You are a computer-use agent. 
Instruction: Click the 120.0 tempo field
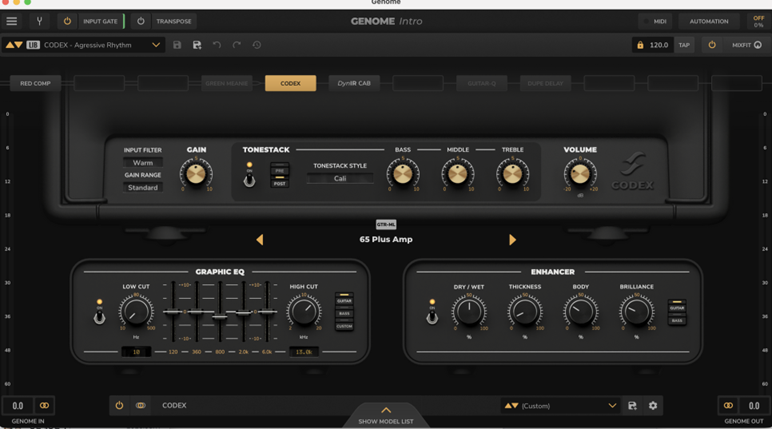pos(659,45)
